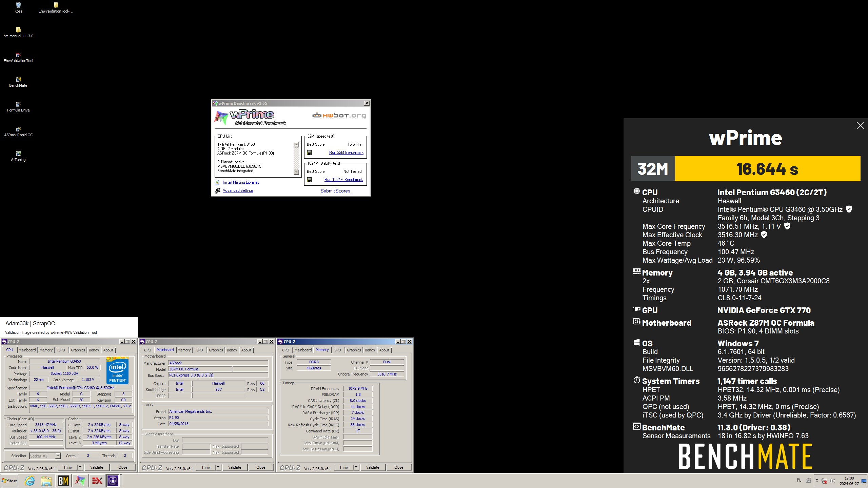Click the wPrime logo in benchmark window

(x=250, y=117)
